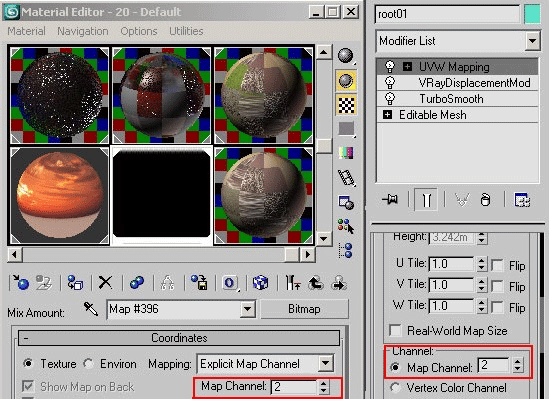Click the material Map Channel value field
Screen dimensions: 549x399
[294, 387]
